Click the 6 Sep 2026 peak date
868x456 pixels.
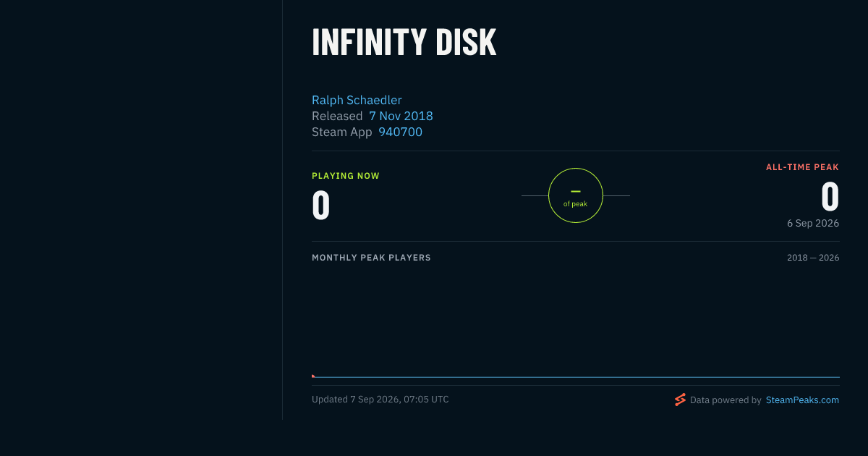813,223
